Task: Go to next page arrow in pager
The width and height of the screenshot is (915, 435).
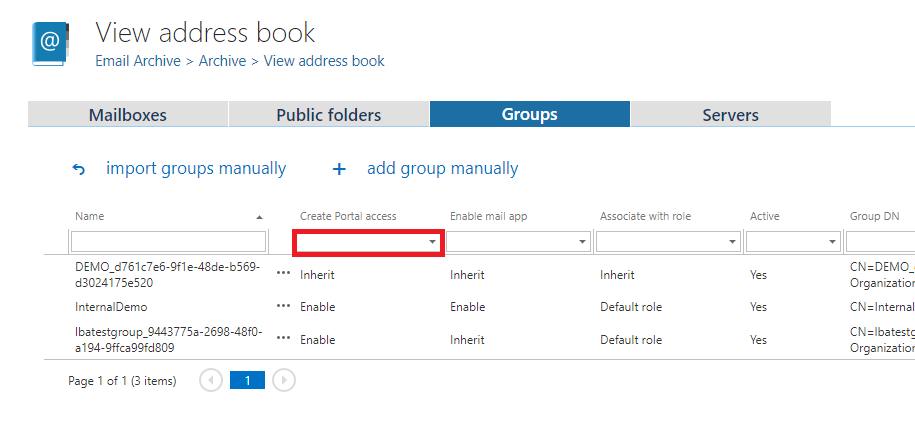Action: (284, 380)
